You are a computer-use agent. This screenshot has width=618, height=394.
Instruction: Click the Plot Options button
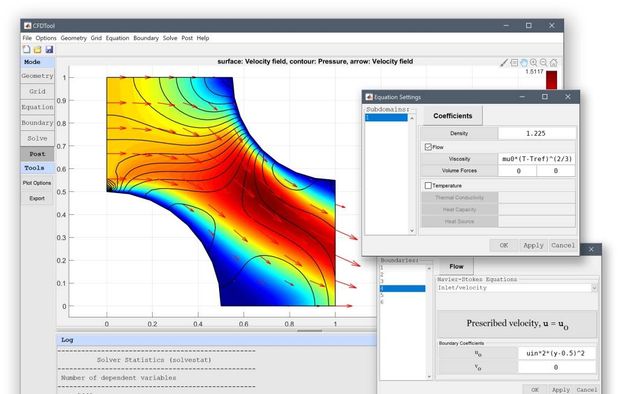tap(37, 183)
